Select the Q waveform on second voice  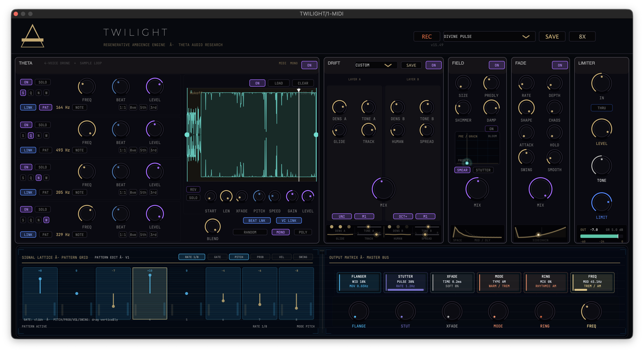[31, 136]
